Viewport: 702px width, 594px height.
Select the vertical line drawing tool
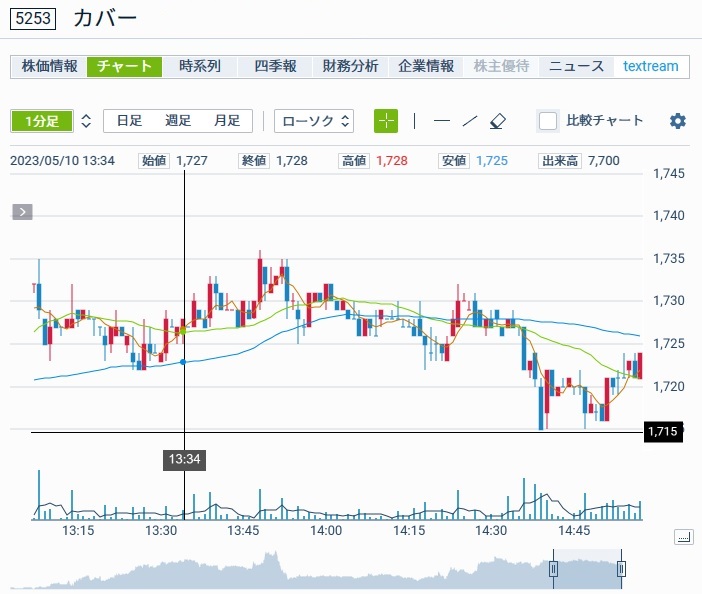click(415, 121)
